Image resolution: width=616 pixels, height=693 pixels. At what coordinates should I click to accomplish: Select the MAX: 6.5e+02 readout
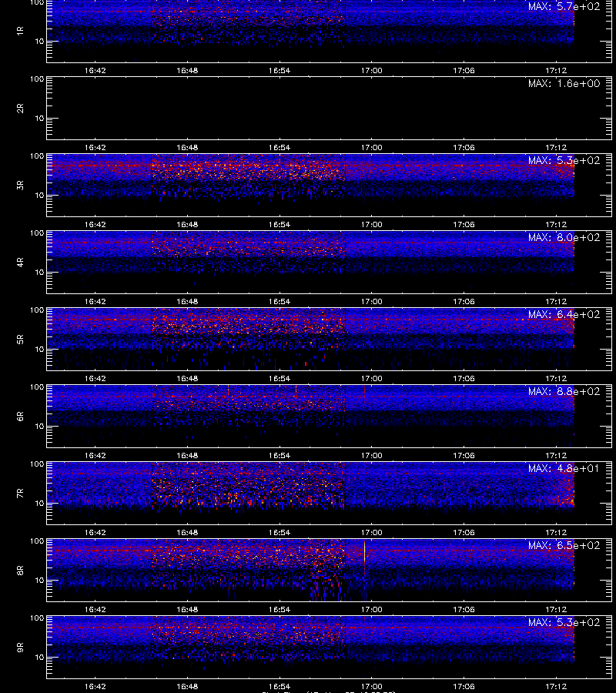[564, 545]
